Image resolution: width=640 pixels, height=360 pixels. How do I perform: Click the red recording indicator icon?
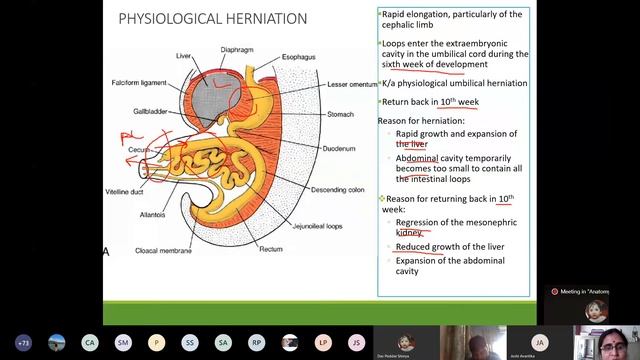[x=555, y=291]
